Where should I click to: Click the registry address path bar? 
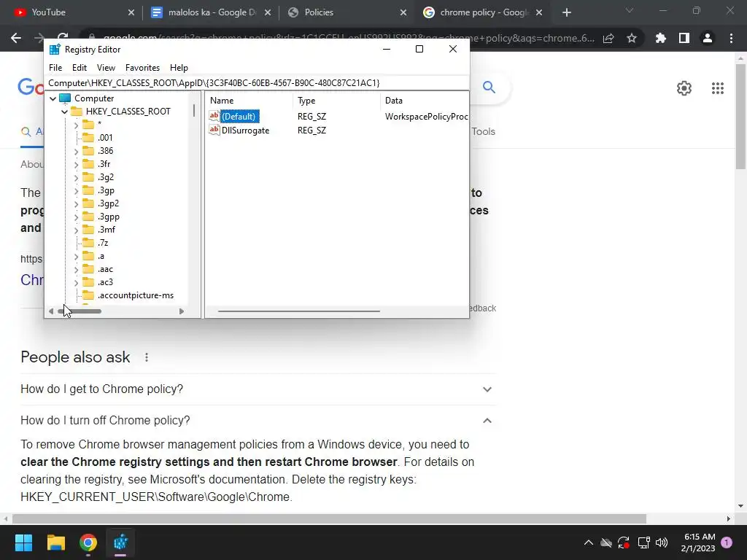[256, 83]
